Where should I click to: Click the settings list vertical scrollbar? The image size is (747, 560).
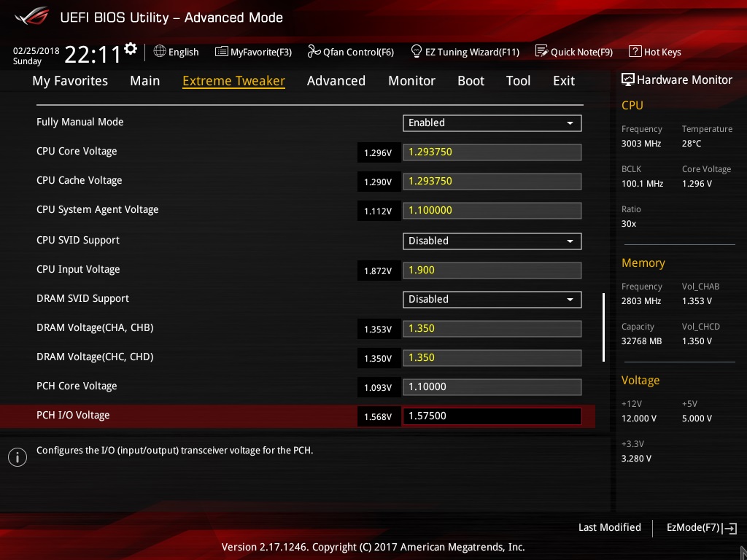tap(603, 327)
